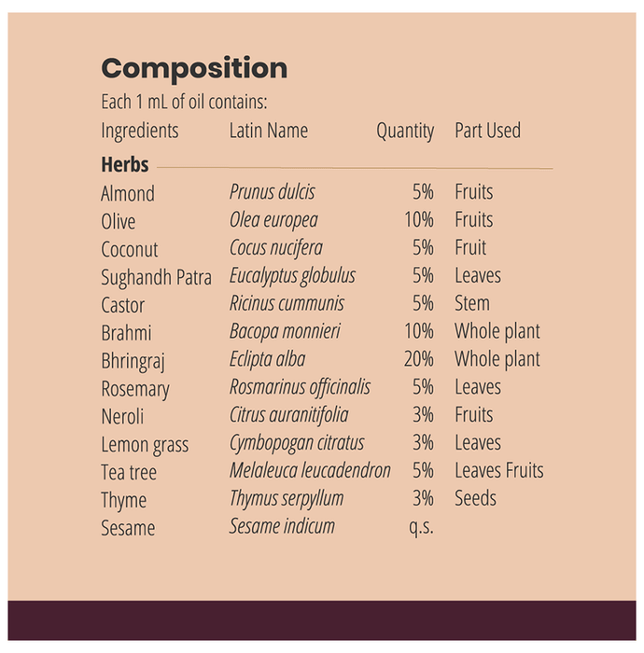Screen dimensions: 644x653
Task: Click Latin name Prunus dulcis
Action: 273,192
